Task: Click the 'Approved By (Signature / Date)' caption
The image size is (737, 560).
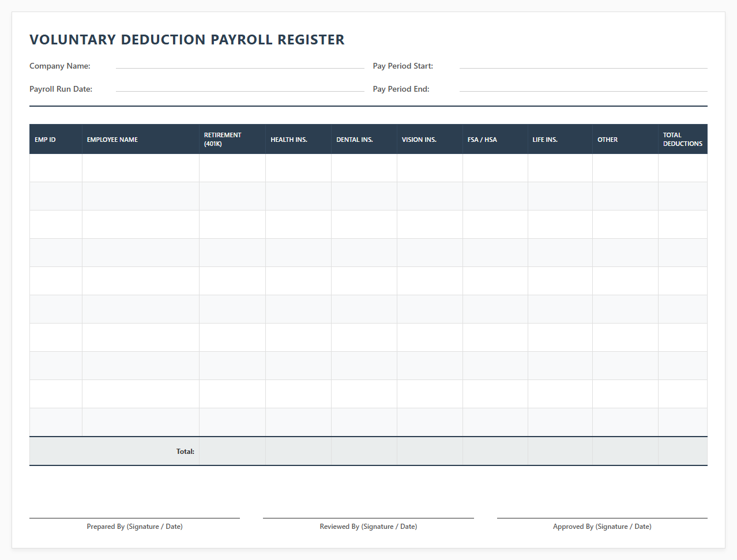Action: tap(602, 527)
